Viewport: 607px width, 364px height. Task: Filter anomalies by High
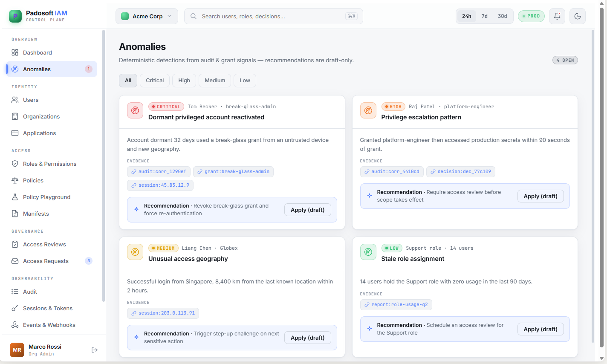(x=184, y=81)
